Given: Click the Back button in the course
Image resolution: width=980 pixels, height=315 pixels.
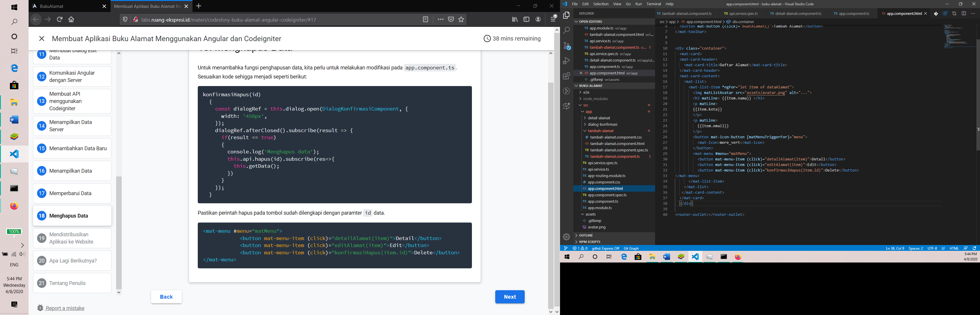Looking at the screenshot, I should (166, 297).
